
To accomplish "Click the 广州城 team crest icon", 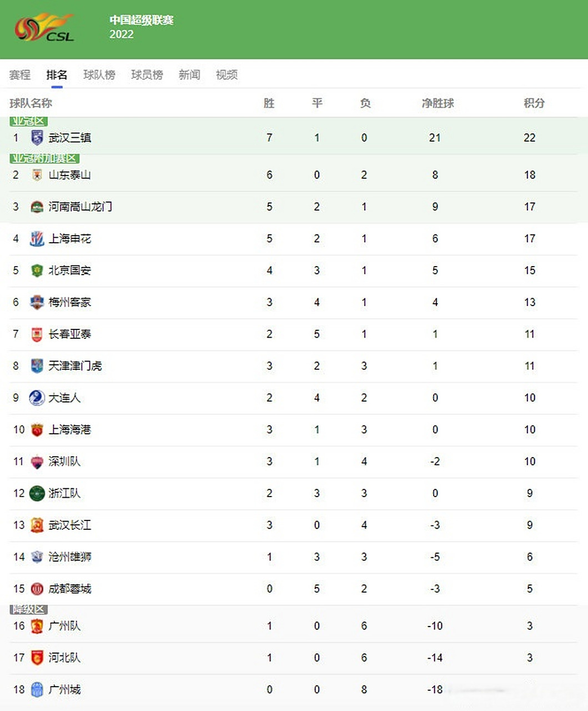I will click(x=37, y=690).
